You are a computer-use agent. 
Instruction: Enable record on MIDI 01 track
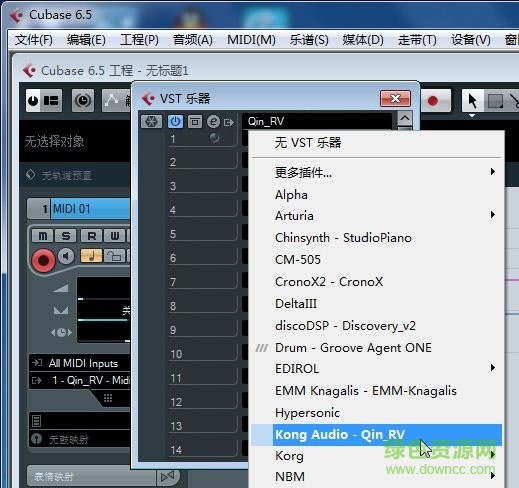point(43,260)
